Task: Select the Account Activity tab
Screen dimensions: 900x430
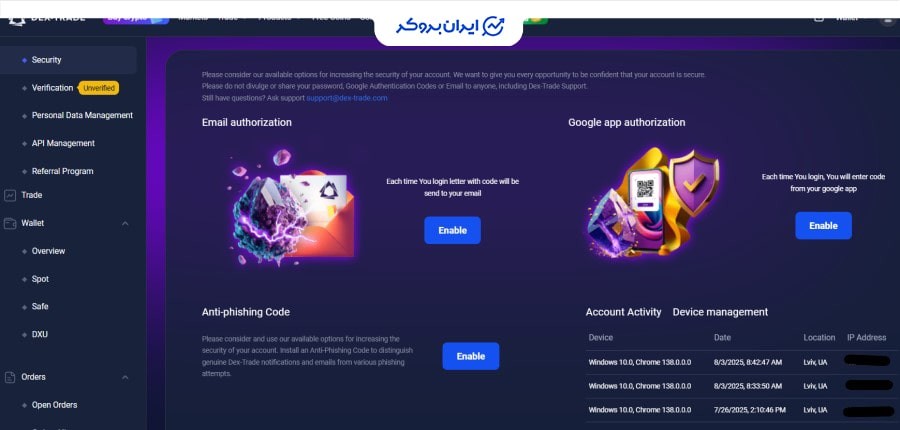Action: point(623,312)
